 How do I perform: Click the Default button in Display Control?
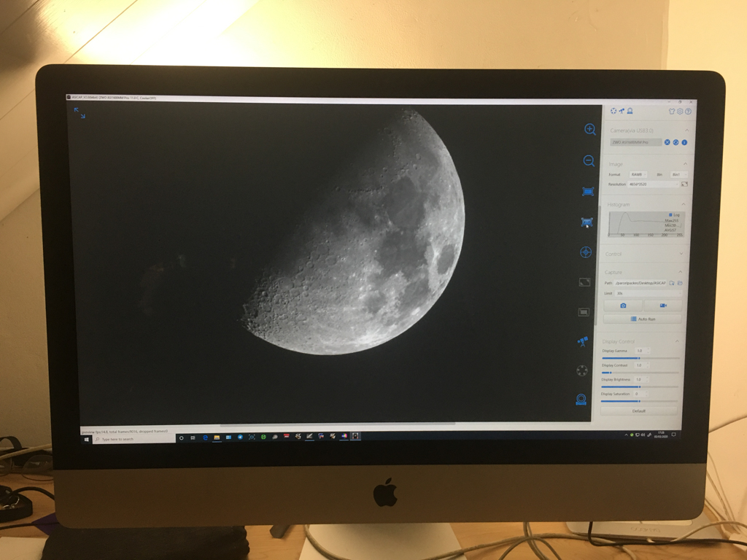coord(639,411)
